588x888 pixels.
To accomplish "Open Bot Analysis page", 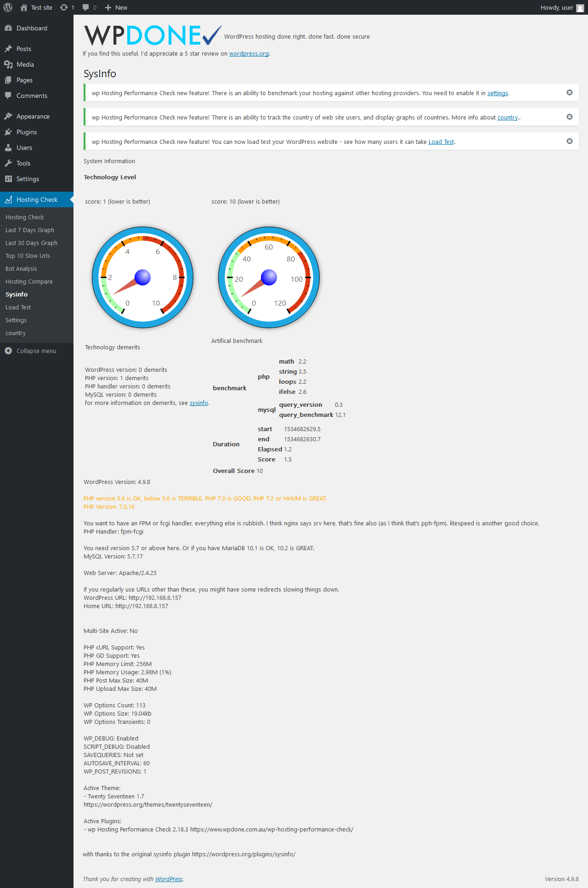I will (x=21, y=268).
